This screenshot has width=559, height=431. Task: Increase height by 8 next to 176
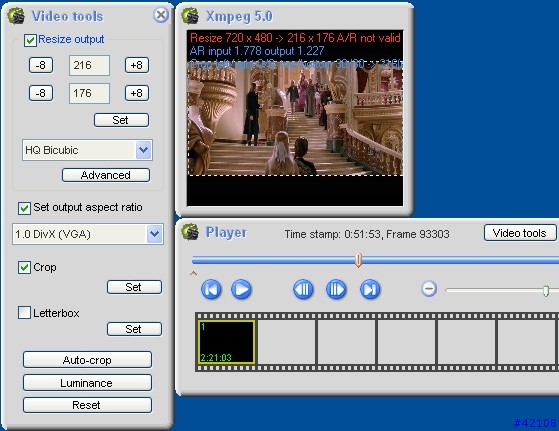(137, 93)
